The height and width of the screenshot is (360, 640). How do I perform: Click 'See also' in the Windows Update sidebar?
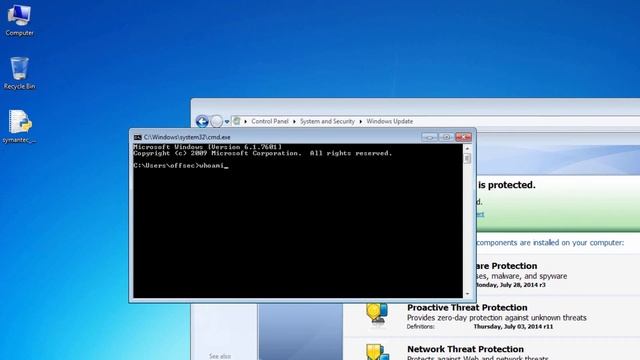[x=220, y=356]
